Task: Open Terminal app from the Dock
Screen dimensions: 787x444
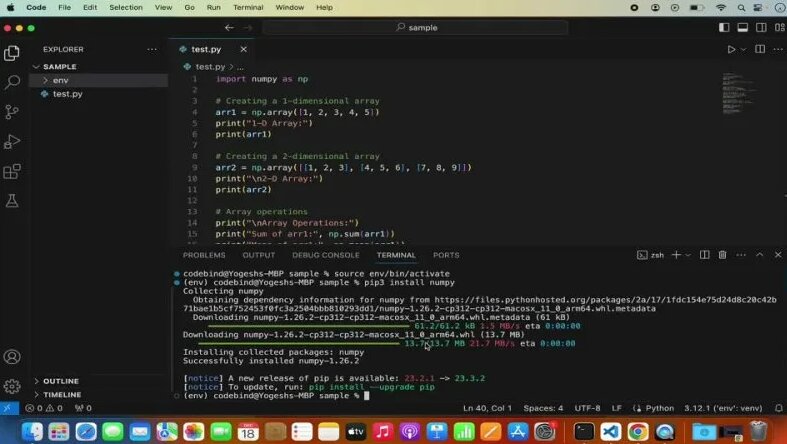Action: coord(584,431)
